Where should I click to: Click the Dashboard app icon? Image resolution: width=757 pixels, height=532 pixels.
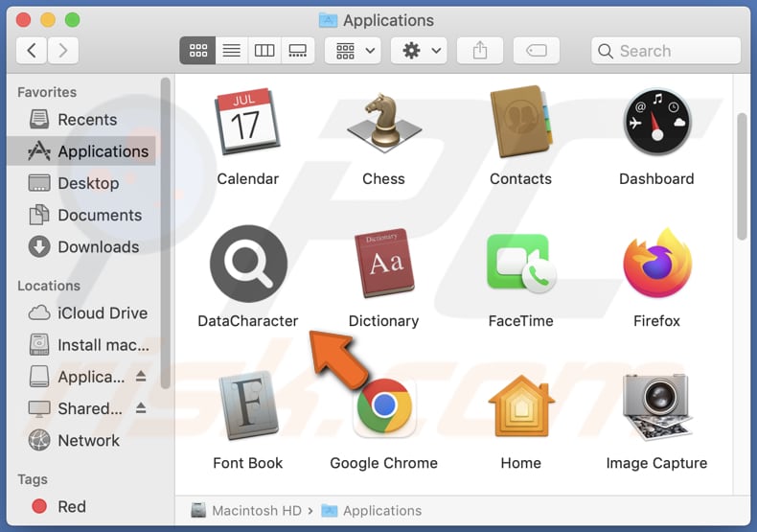pos(656,121)
